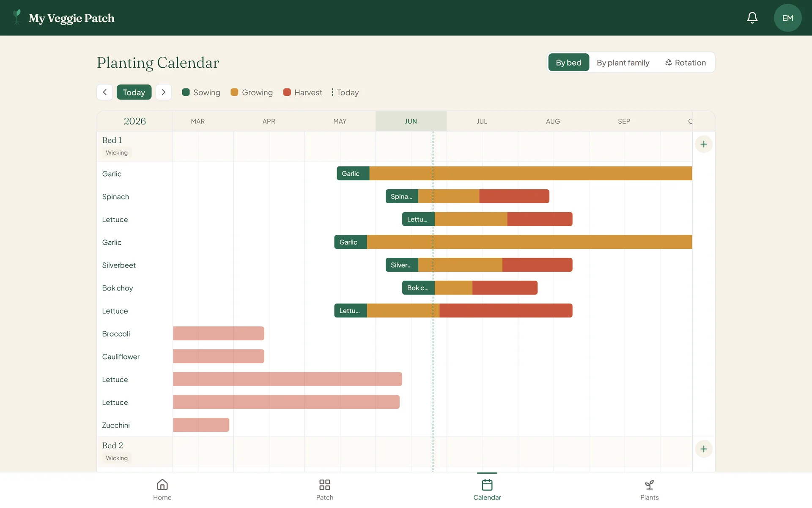
Task: Open the first Garlic sowing bar
Action: pos(353,174)
